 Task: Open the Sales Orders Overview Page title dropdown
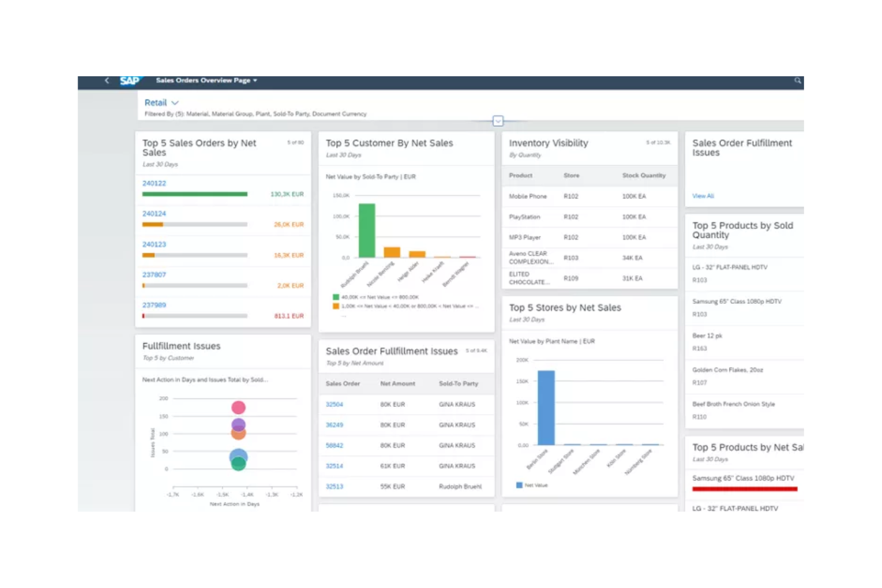[254, 80]
